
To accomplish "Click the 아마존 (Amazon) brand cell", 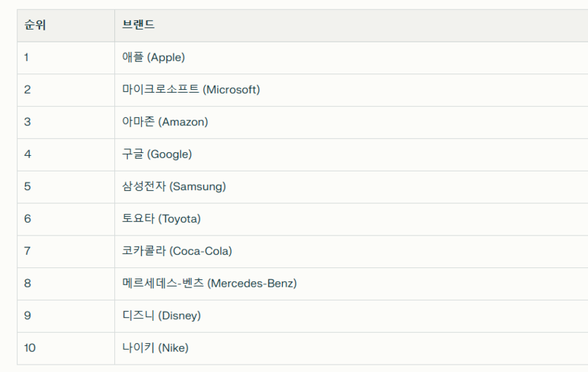I will point(165,122).
